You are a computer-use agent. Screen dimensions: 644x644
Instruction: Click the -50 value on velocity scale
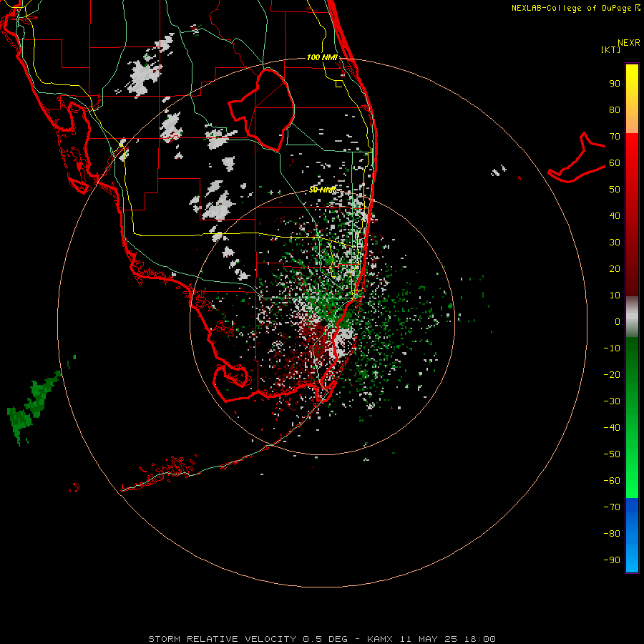(x=612, y=454)
